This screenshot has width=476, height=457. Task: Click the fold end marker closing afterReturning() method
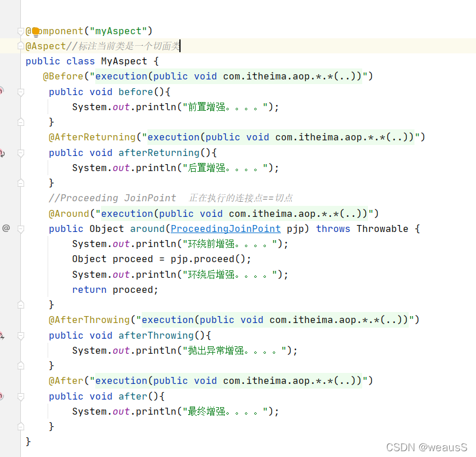pos(21,183)
